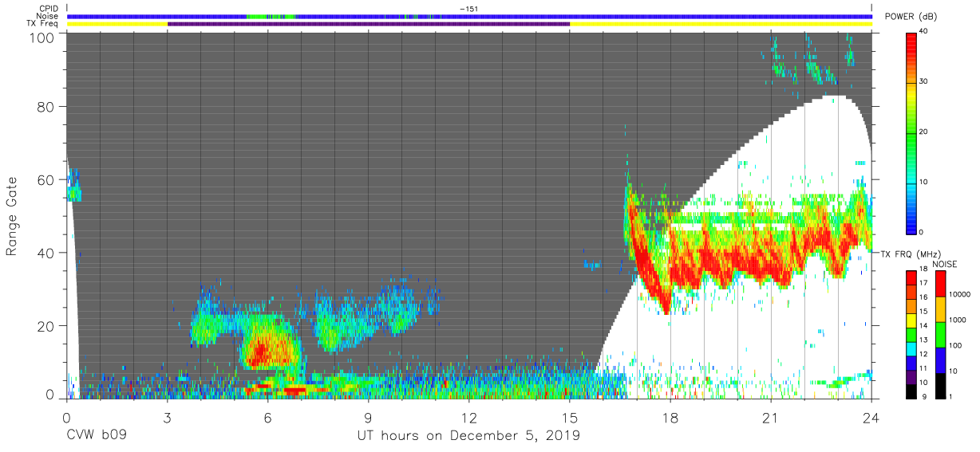Click the Range Gate axis title
This screenshot has width=980, height=452.
(x=12, y=217)
